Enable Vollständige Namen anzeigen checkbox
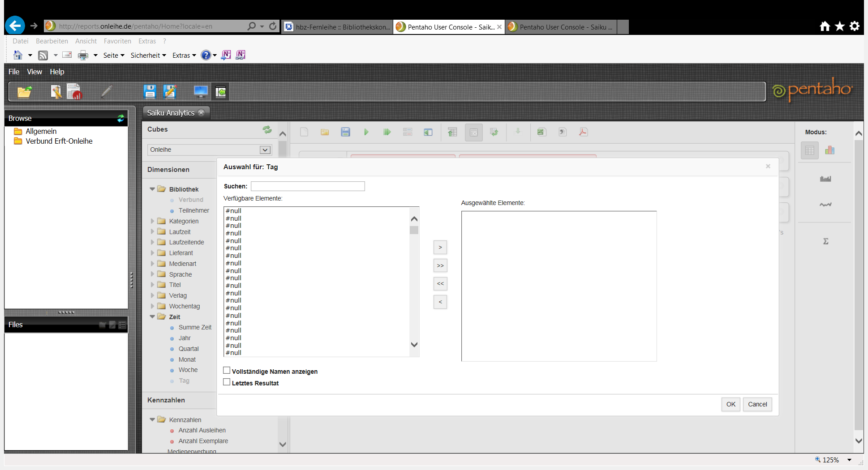 pos(227,371)
